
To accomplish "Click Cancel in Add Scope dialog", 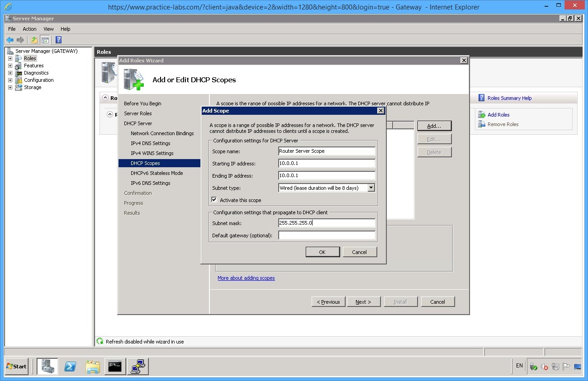I will click(x=360, y=252).
